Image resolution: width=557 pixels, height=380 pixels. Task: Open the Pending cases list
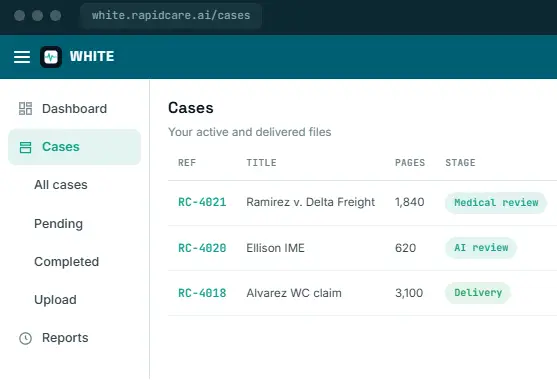(x=59, y=224)
